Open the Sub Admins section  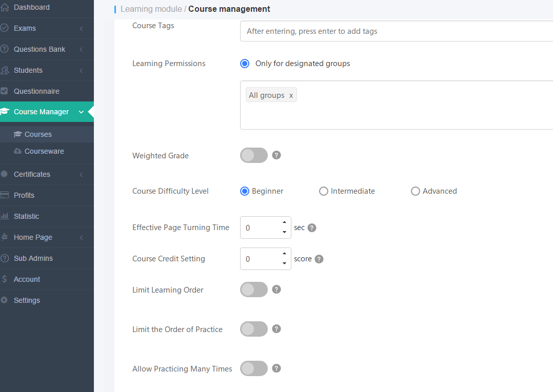point(47,258)
